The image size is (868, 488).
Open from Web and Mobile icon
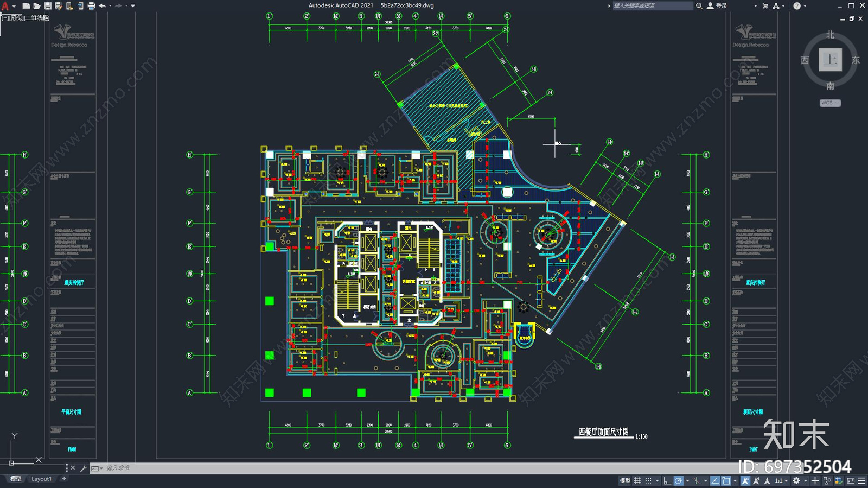pyautogui.click(x=69, y=6)
